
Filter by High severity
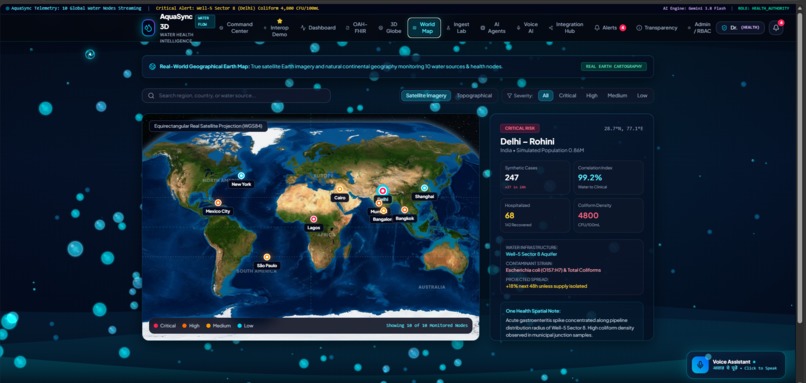pyautogui.click(x=592, y=96)
